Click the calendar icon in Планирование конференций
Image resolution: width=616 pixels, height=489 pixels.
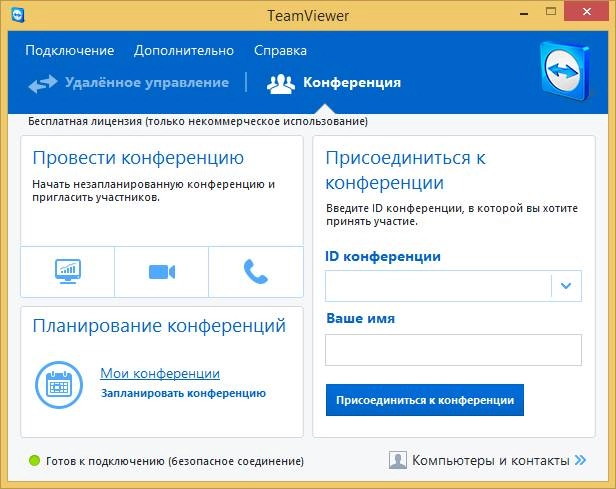pos(59,385)
